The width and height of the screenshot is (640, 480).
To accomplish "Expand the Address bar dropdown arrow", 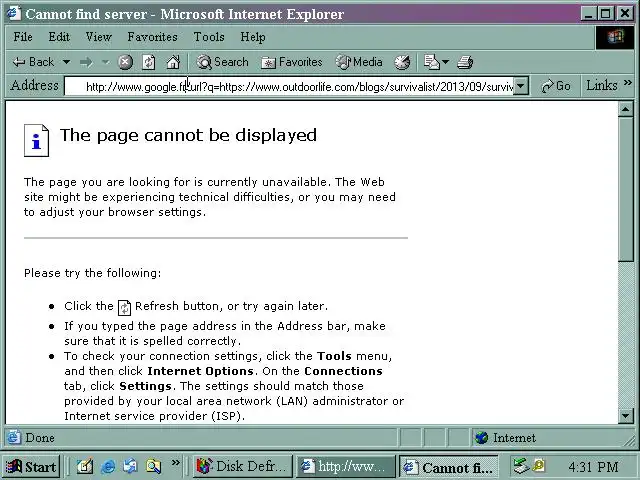I will [521, 86].
